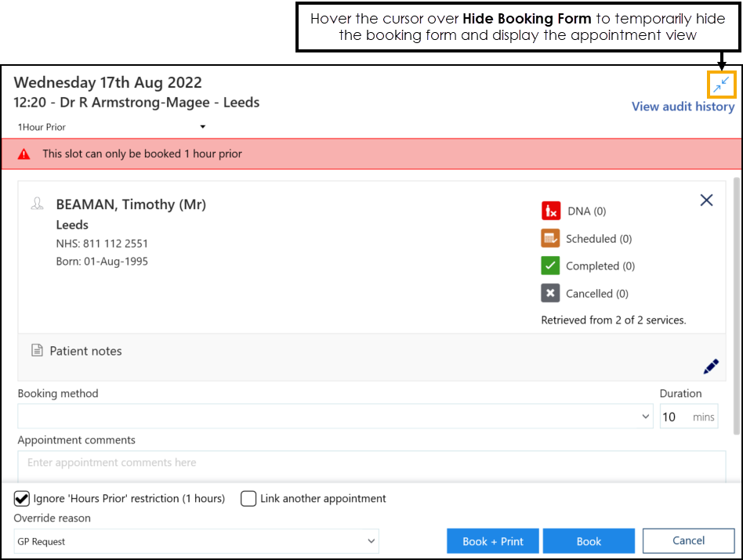Enable Link another appointment checkbox

(x=248, y=499)
